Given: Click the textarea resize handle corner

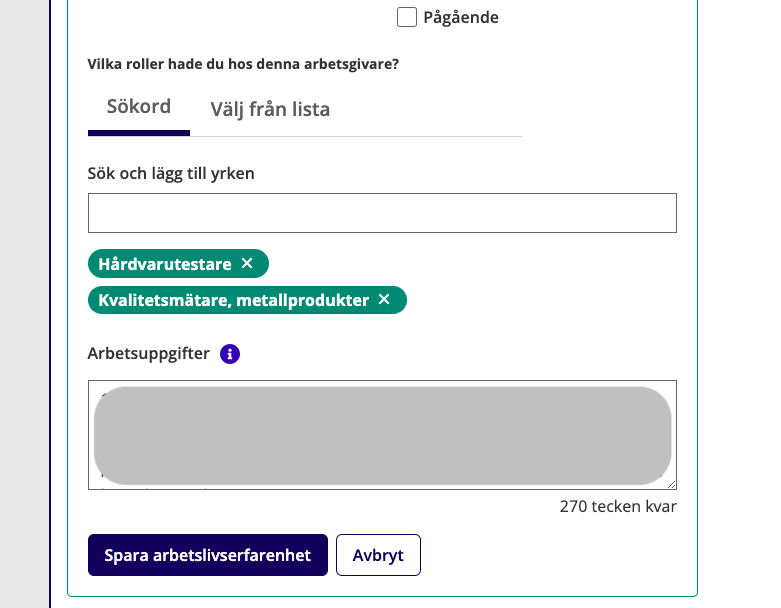Looking at the screenshot, I should pos(670,482).
